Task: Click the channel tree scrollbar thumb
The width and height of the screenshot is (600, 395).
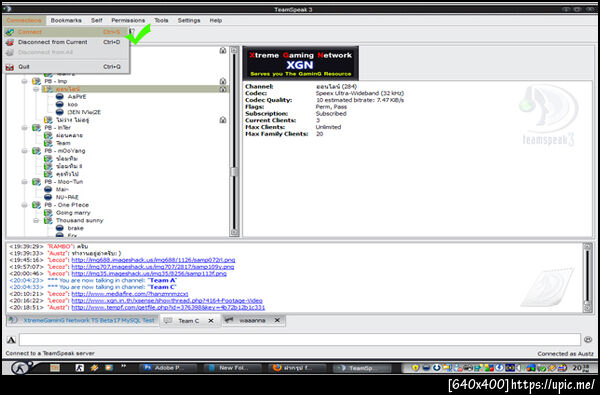Action: [x=234, y=172]
